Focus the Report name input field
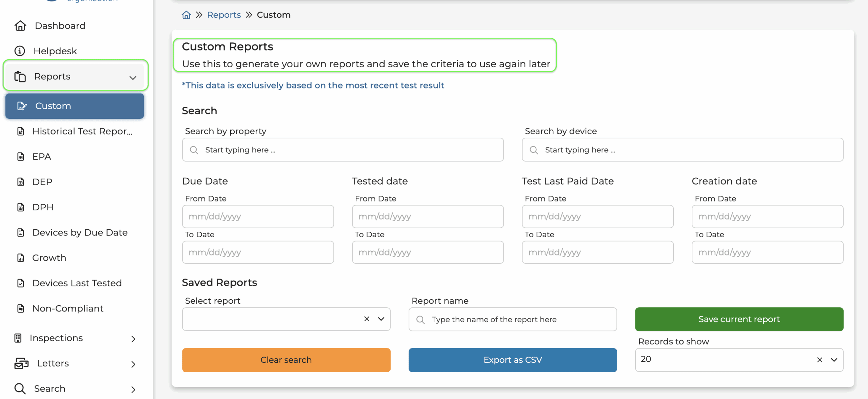868x399 pixels. point(513,319)
